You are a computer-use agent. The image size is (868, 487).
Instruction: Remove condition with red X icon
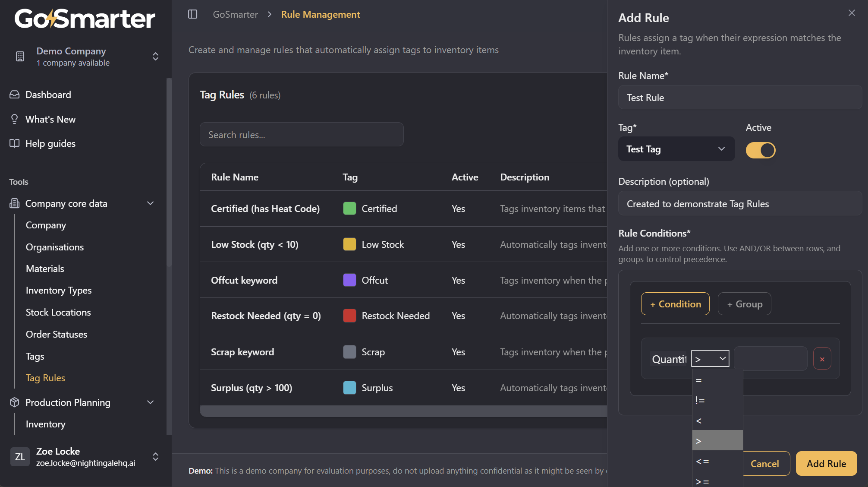point(822,359)
